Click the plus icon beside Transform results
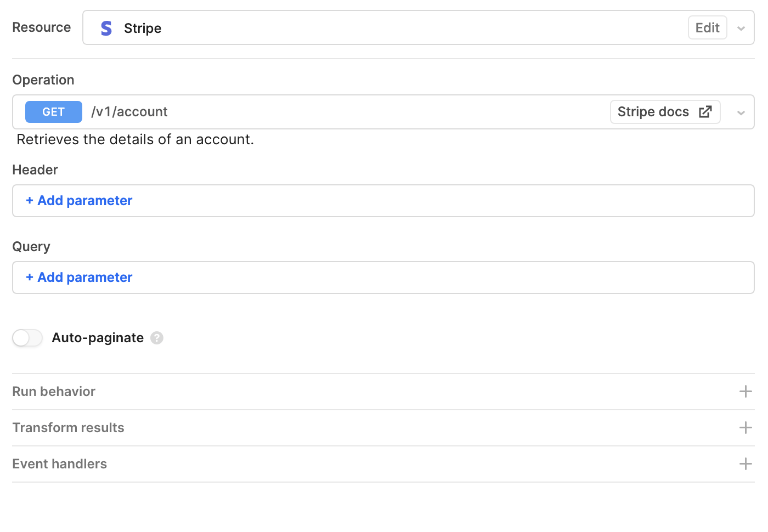The height and width of the screenshot is (532, 768). point(746,428)
